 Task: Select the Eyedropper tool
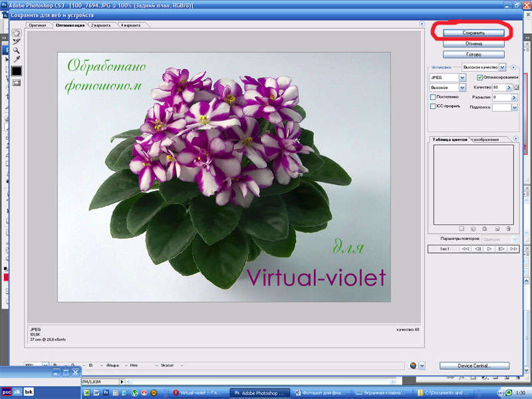click(16, 59)
